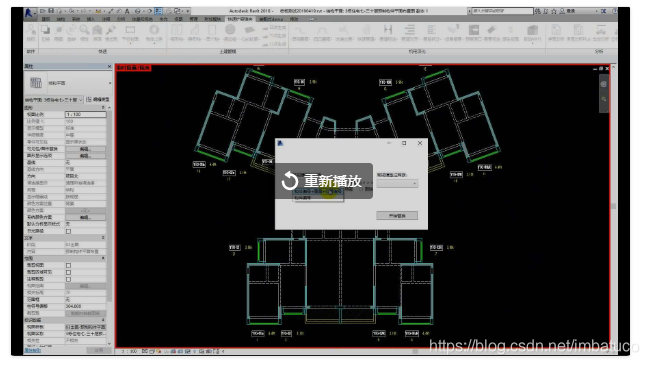Click the 1:100 scale in view control bar
The height and width of the screenshot is (365, 649).
click(129, 351)
